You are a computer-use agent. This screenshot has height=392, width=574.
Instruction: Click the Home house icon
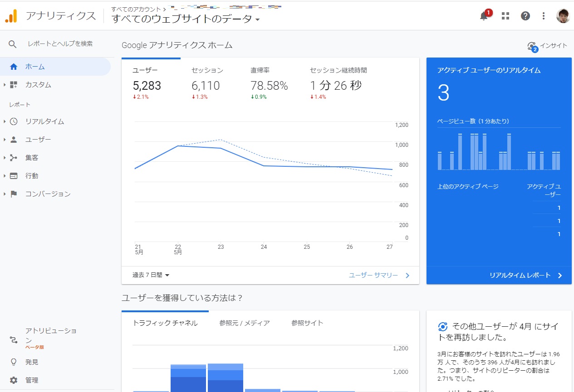tap(14, 67)
